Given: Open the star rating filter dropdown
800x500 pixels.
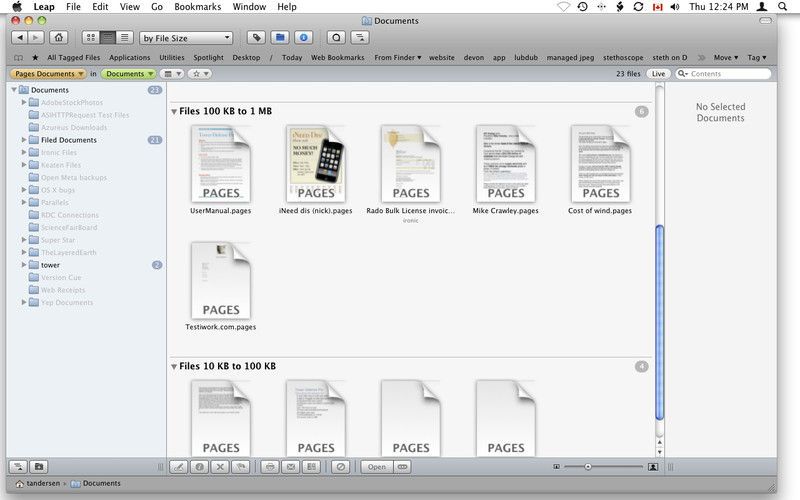Looking at the screenshot, I should 200,73.
